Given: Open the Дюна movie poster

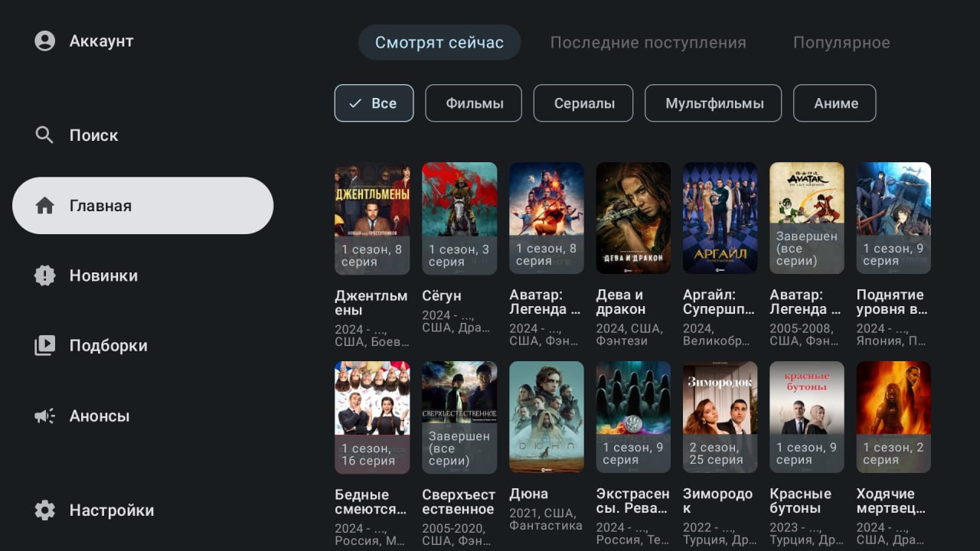Looking at the screenshot, I should [547, 417].
